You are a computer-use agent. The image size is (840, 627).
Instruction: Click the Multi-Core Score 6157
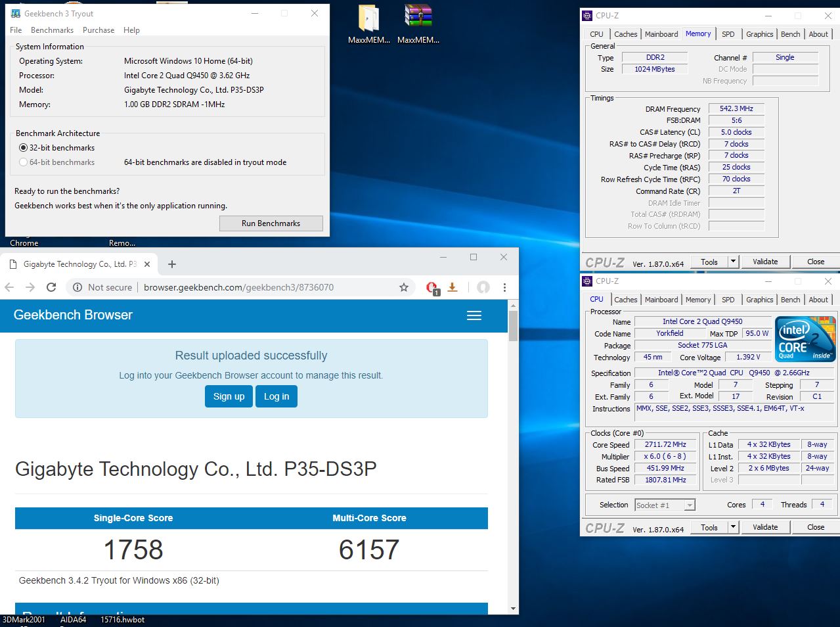[369, 549]
